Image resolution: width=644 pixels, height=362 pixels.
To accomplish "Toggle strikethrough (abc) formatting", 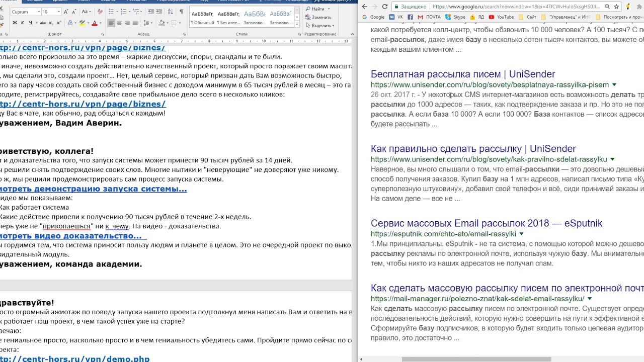I will pos(43,23).
